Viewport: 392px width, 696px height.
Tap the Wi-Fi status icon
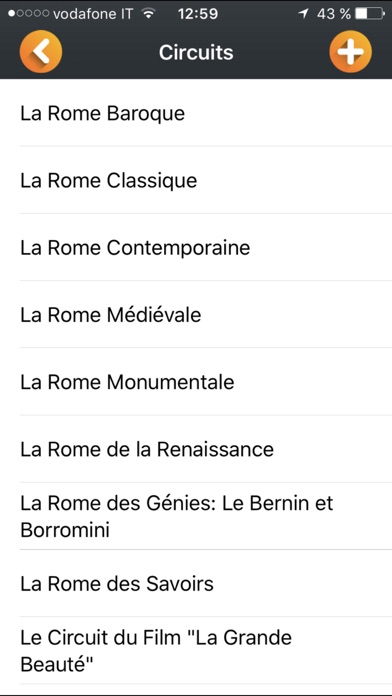(149, 14)
